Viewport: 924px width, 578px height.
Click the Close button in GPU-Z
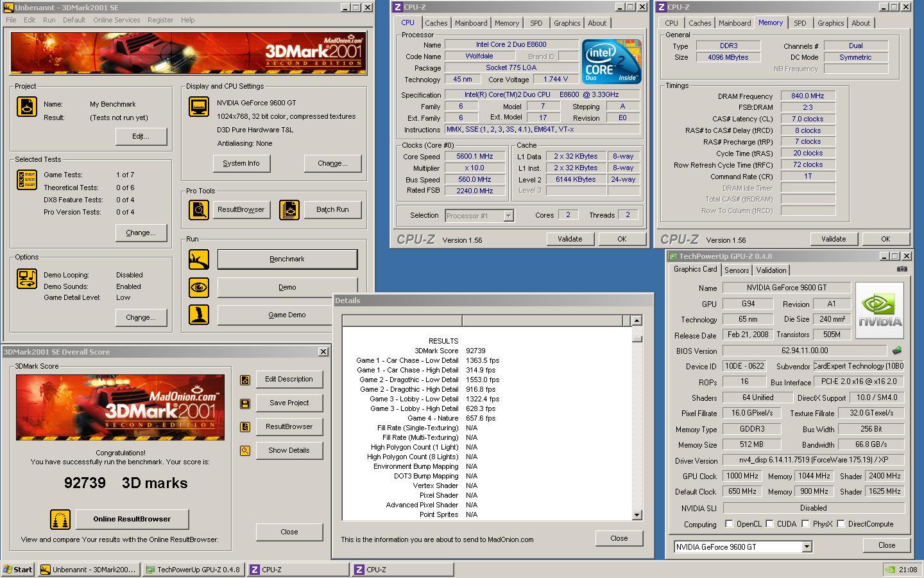[887, 545]
